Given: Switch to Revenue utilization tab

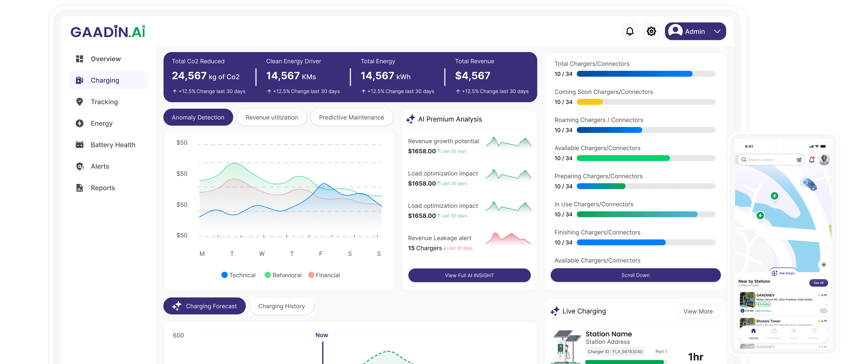Looking at the screenshot, I should click(x=271, y=117).
